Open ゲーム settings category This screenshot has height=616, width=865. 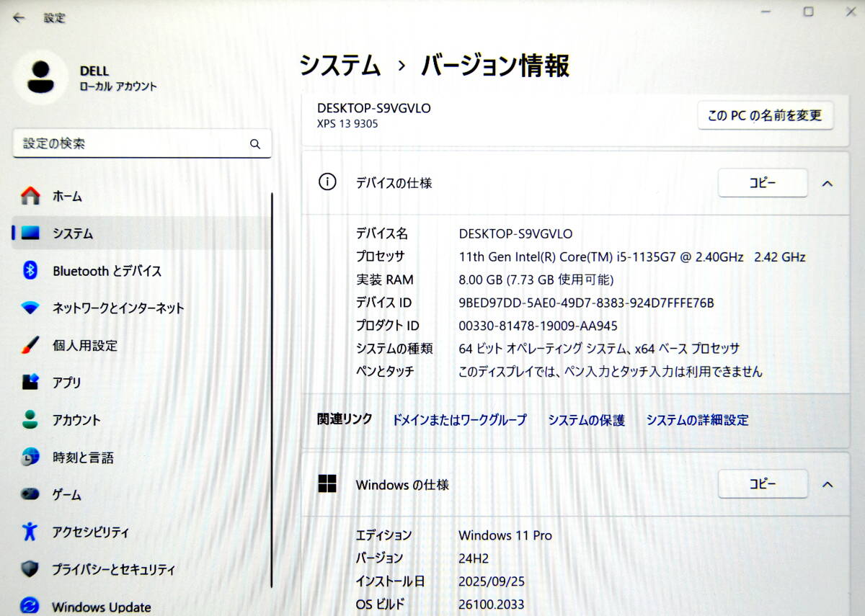tap(141, 495)
